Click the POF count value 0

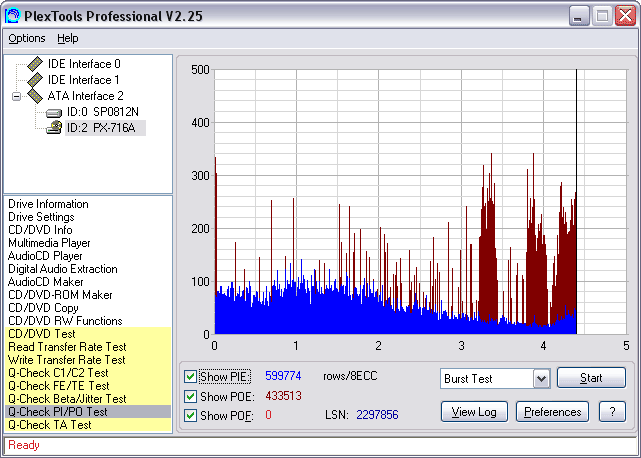tap(268, 415)
